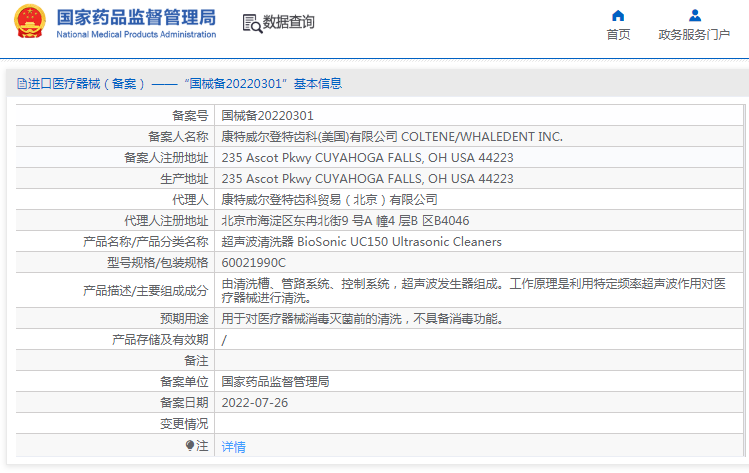
Task: Open 政务服务门户 text link
Action: (x=694, y=34)
